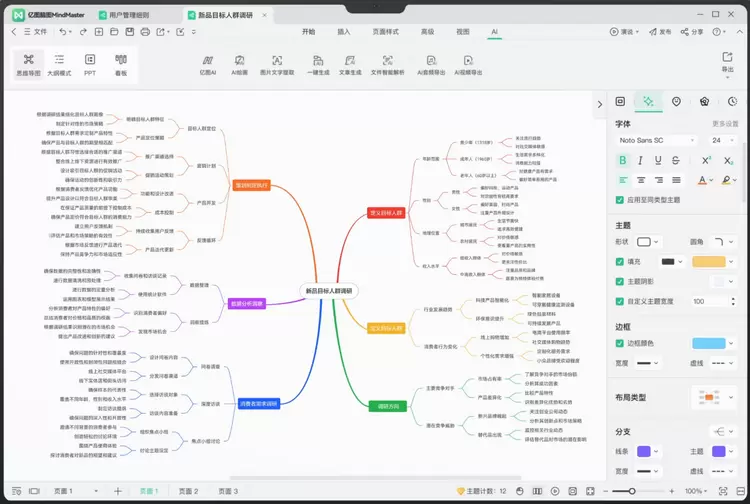Switch to the 页面 2 tab
This screenshot has height=504, width=750.
[x=188, y=491]
